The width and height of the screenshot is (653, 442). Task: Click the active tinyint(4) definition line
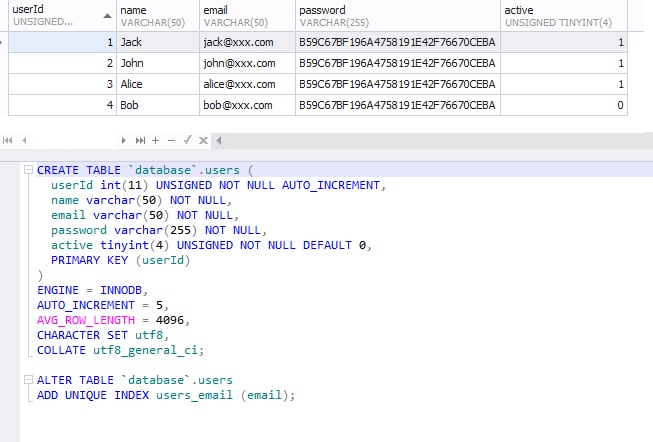tap(211, 245)
